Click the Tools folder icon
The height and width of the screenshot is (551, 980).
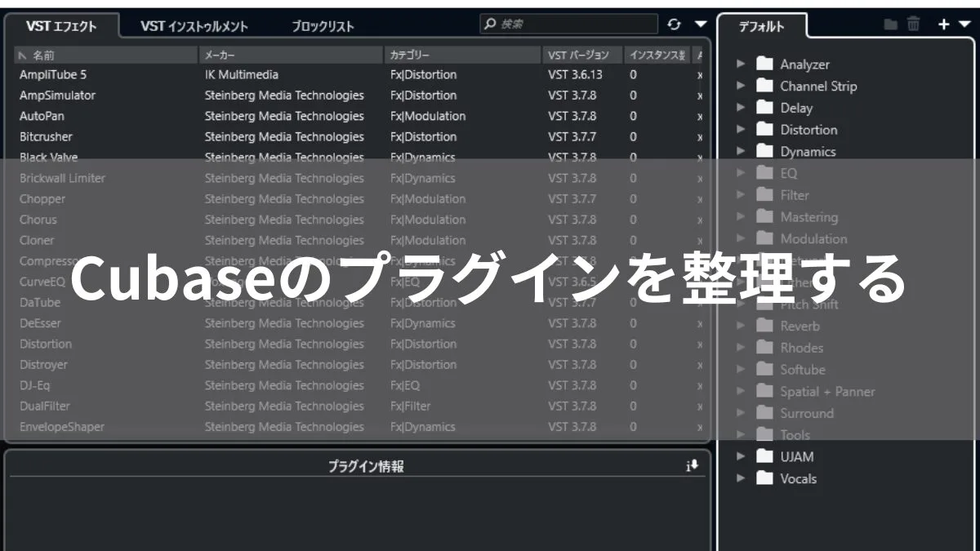click(764, 435)
